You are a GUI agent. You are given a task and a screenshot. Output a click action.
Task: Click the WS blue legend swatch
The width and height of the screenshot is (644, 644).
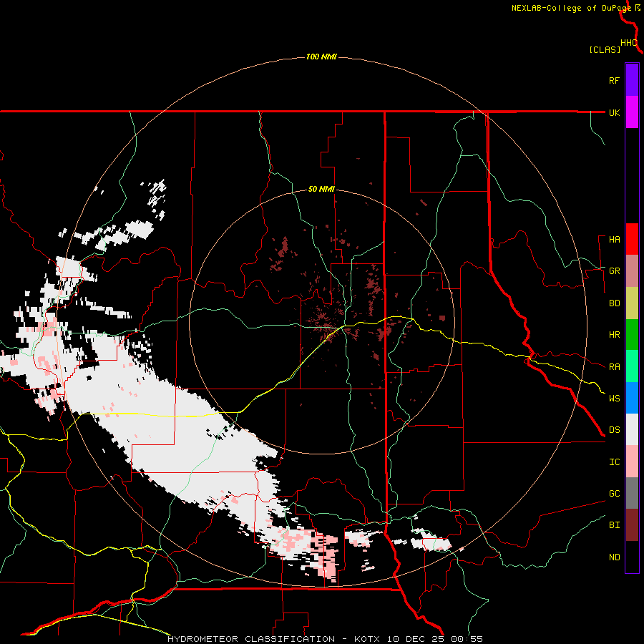pyautogui.click(x=632, y=398)
